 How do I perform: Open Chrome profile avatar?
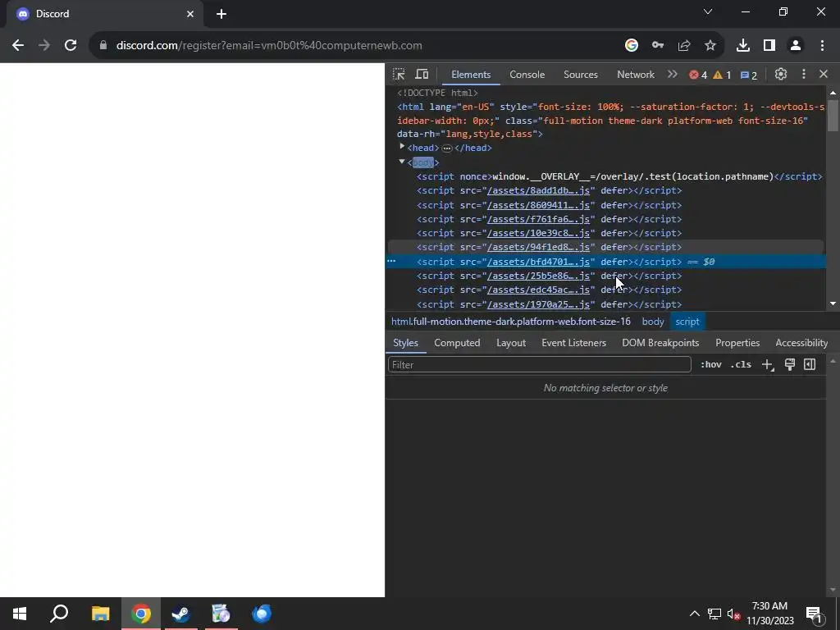(x=796, y=46)
